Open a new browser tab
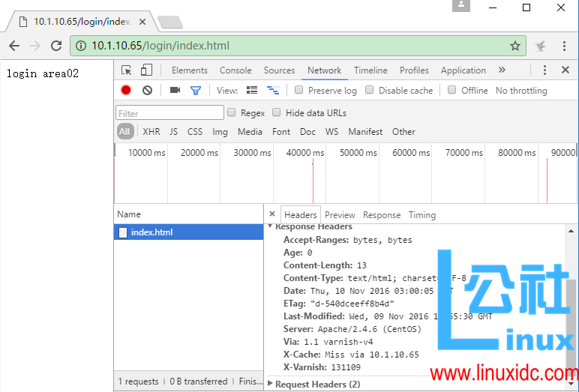The height and width of the screenshot is (392, 579). (169, 22)
